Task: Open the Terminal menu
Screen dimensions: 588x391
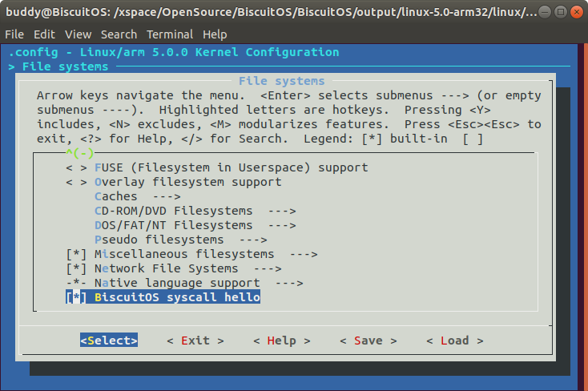Action: 170,34
